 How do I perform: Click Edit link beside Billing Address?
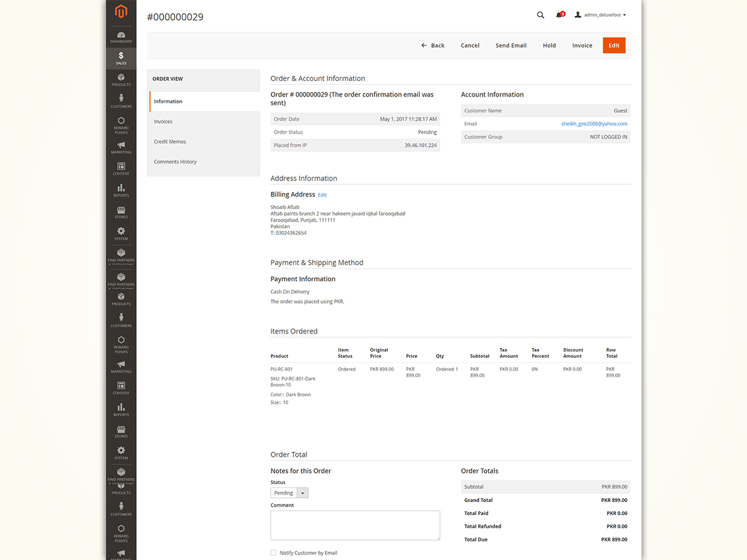[x=322, y=195]
